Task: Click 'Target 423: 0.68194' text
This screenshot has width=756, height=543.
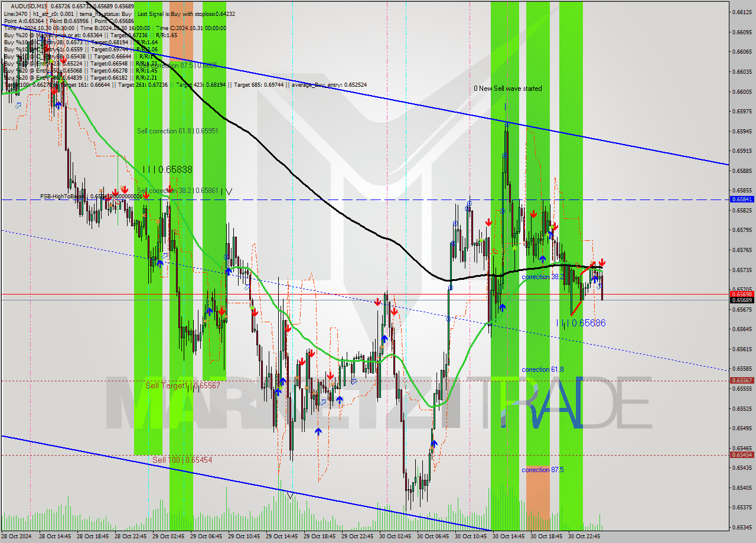Action: [x=203, y=84]
